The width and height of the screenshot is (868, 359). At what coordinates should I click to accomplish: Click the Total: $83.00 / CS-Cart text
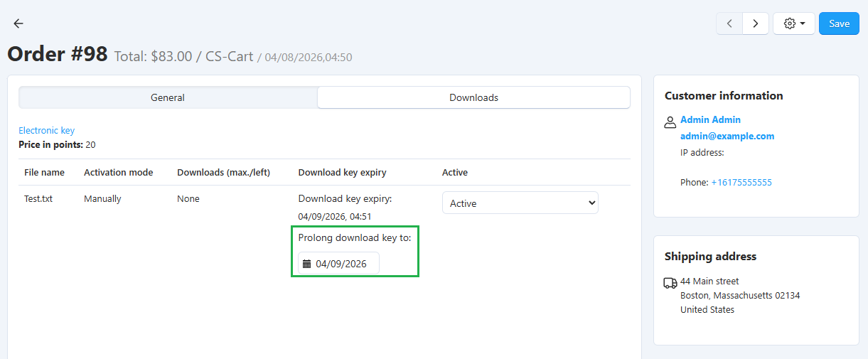pos(183,56)
